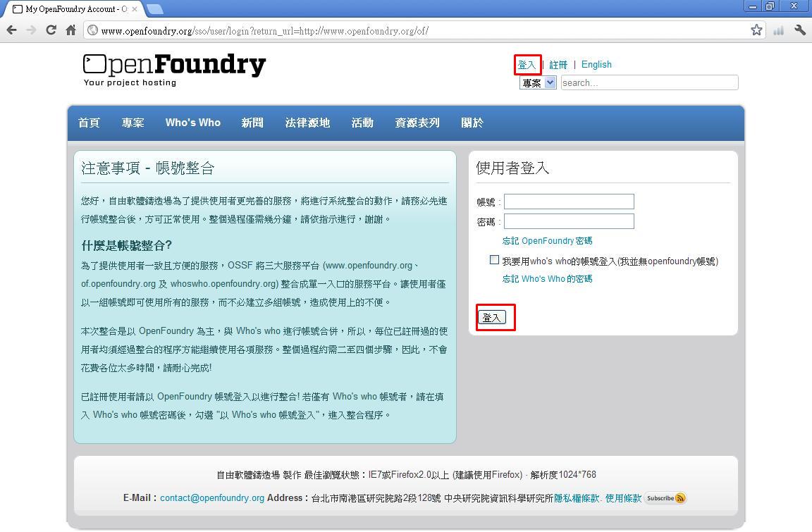Image resolution: width=812 pixels, height=532 pixels.
Task: Click the signal bars extension icon
Action: [x=778, y=30]
